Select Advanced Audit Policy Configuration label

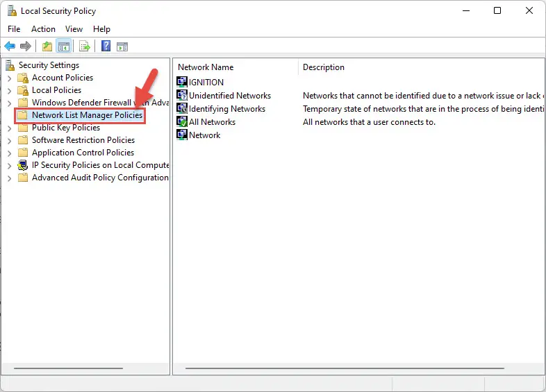[x=100, y=178]
